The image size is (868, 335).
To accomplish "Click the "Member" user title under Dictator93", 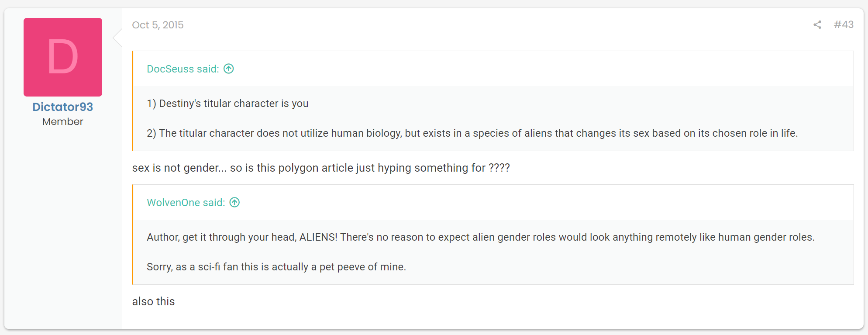I will coord(63,122).
